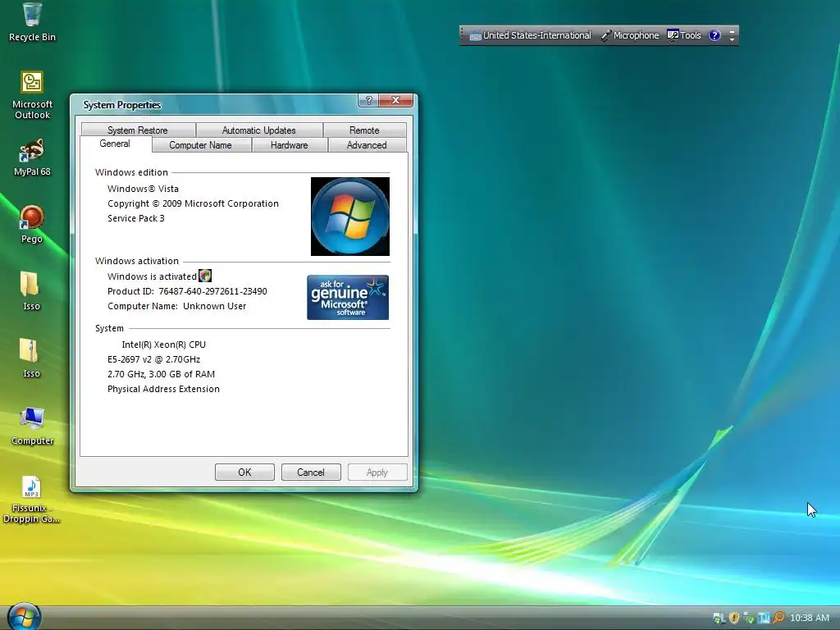
Task: Select the Pego desktop shortcut
Action: [32, 224]
